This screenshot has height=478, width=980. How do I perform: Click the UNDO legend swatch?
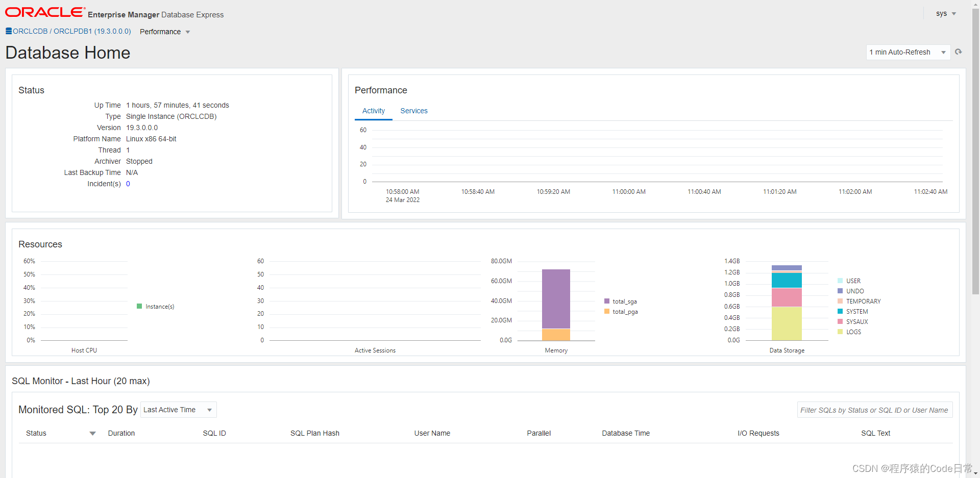click(840, 291)
